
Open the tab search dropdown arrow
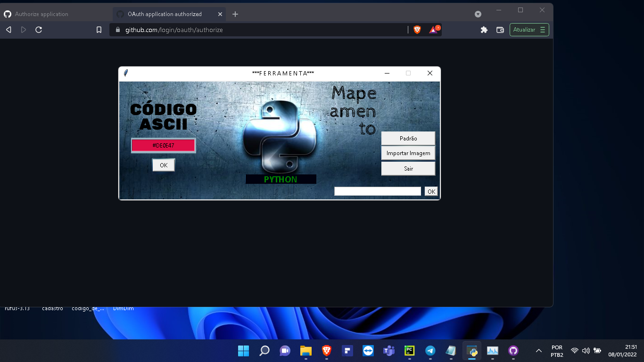coord(478,14)
